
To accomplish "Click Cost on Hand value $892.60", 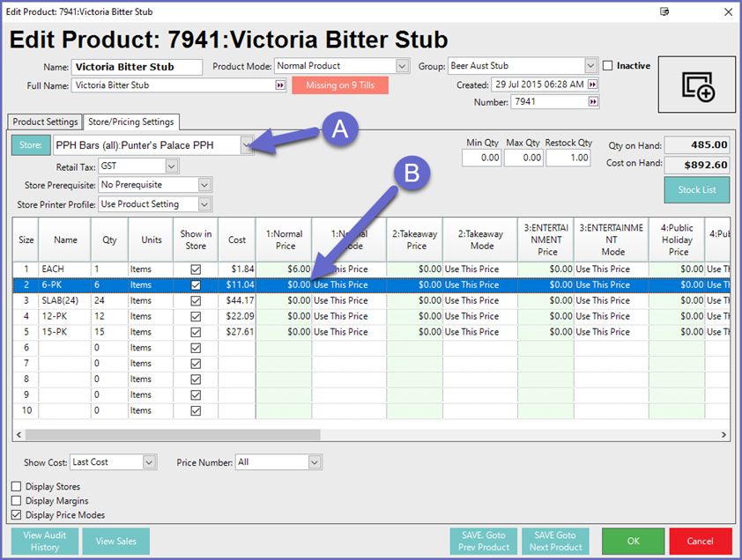I will coord(696,165).
